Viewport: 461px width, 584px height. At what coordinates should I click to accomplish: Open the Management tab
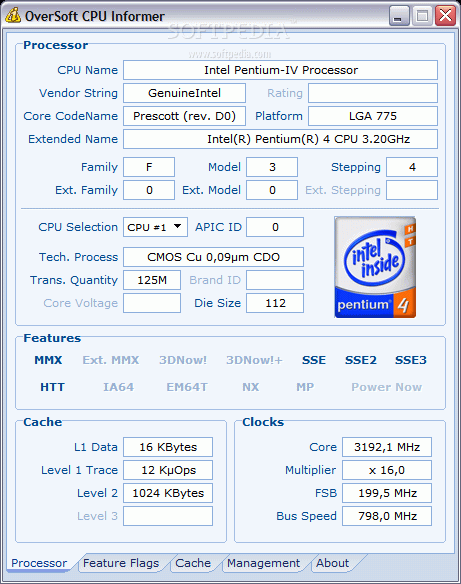[x=263, y=563]
